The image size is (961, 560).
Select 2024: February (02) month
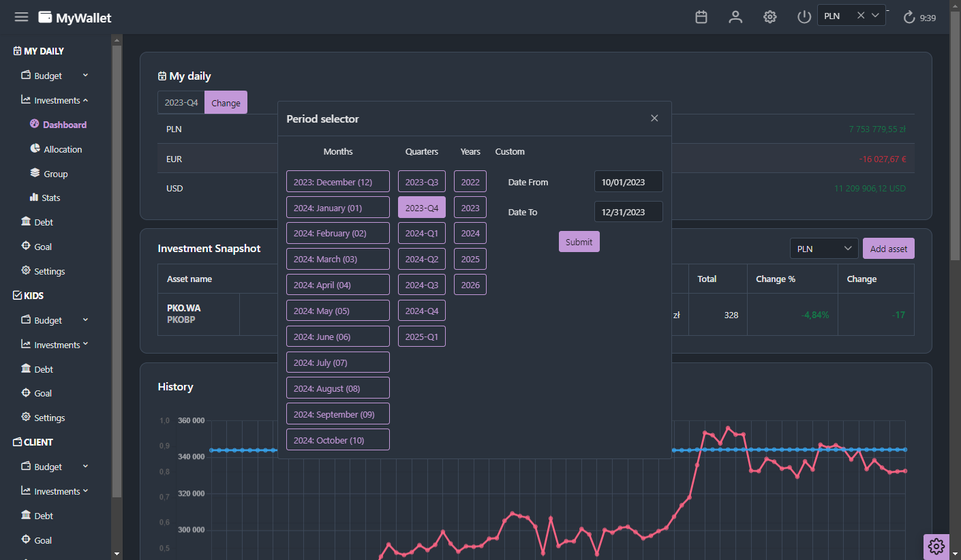[338, 233]
